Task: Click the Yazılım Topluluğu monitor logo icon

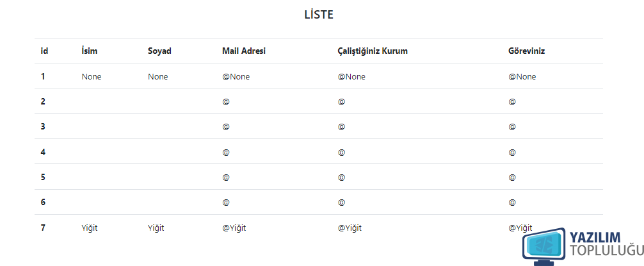Action: [544, 247]
